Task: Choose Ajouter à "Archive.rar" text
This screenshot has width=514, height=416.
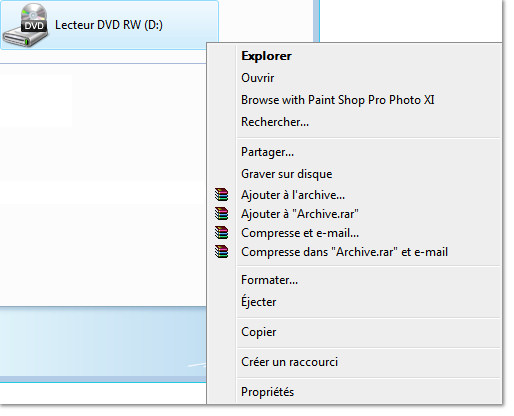Action: coord(300,214)
